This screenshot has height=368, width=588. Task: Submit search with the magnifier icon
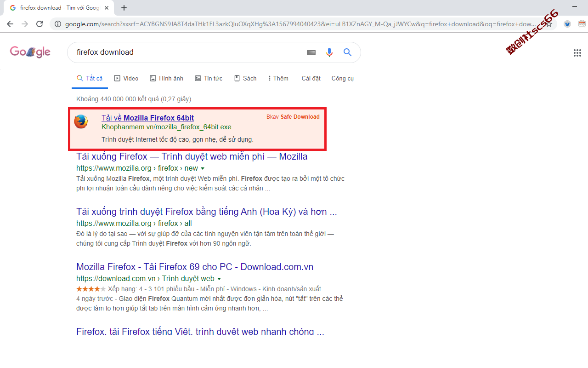click(x=347, y=52)
